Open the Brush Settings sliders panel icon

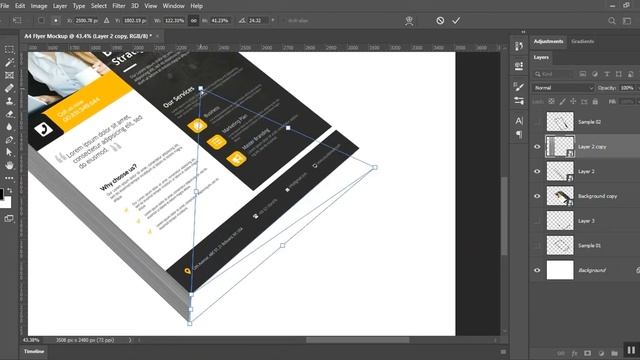coord(519,100)
